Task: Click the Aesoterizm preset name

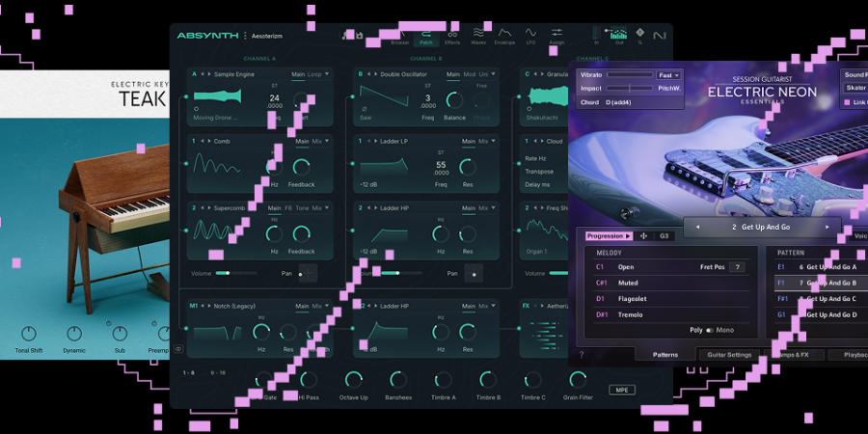Action: click(x=267, y=36)
